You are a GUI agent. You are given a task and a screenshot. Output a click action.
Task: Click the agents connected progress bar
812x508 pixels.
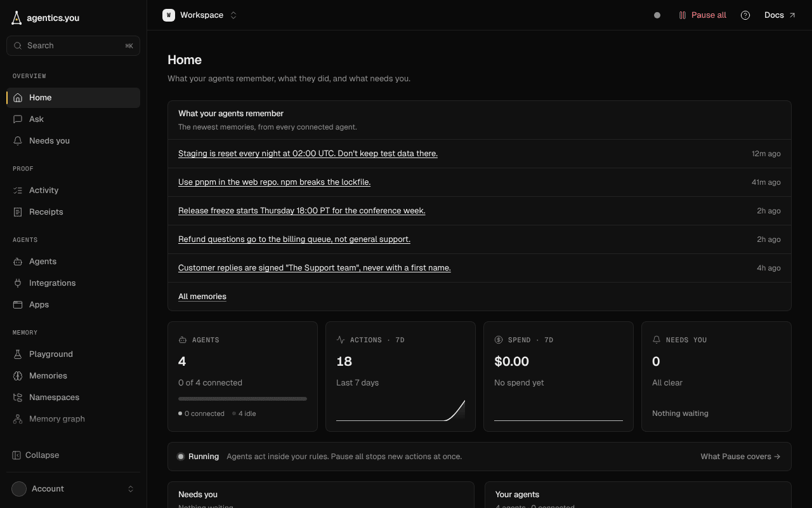coord(242,399)
